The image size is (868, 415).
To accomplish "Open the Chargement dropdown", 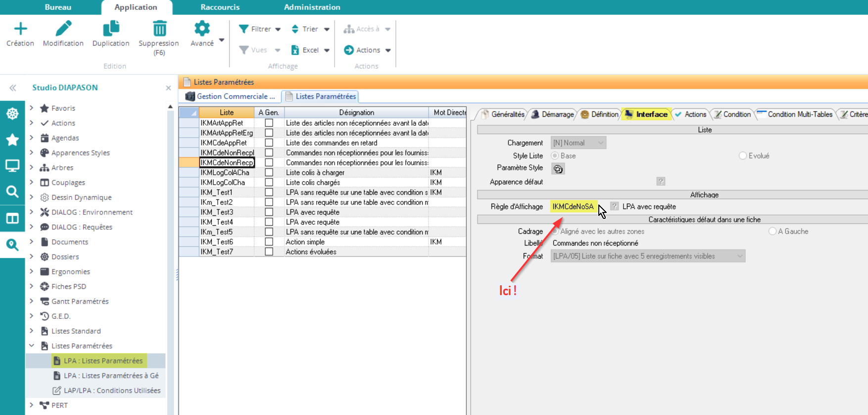I will [x=578, y=143].
